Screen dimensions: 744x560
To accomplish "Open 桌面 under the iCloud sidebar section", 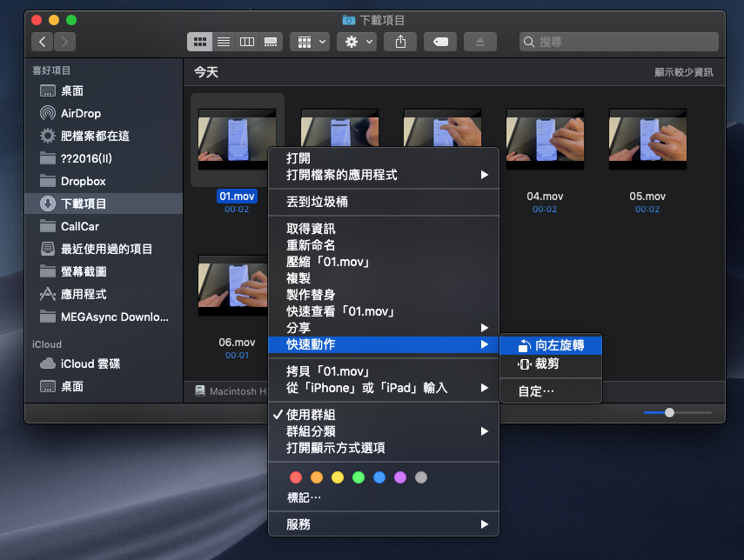I will point(104,386).
